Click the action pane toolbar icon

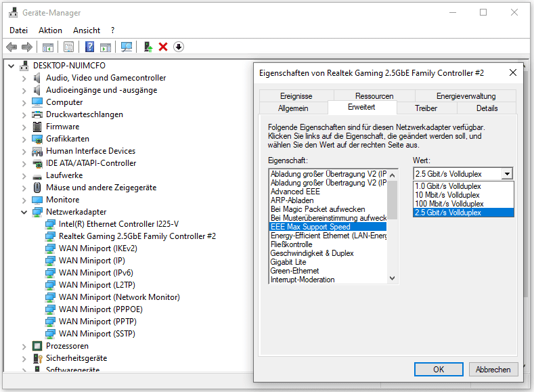106,47
